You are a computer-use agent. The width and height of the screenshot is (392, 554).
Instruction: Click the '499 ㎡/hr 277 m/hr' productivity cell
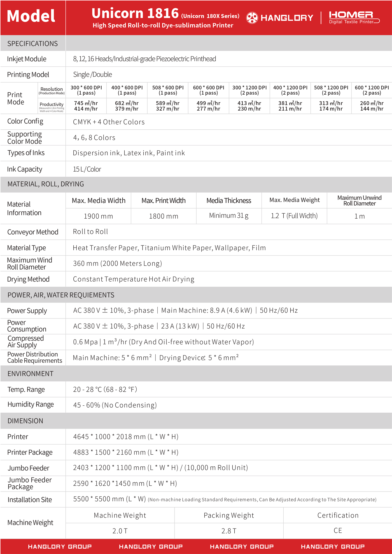click(x=209, y=106)
